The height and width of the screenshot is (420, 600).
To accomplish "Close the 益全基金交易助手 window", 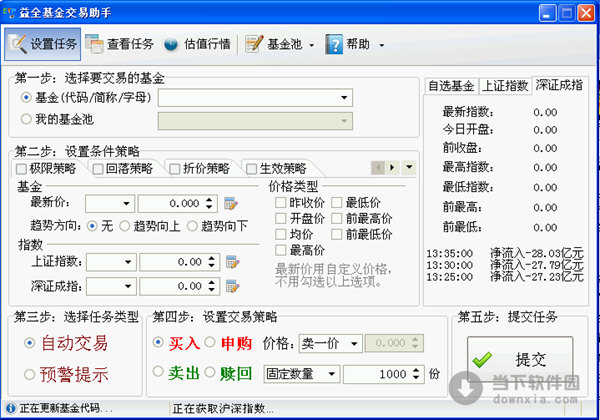I will 586,14.
